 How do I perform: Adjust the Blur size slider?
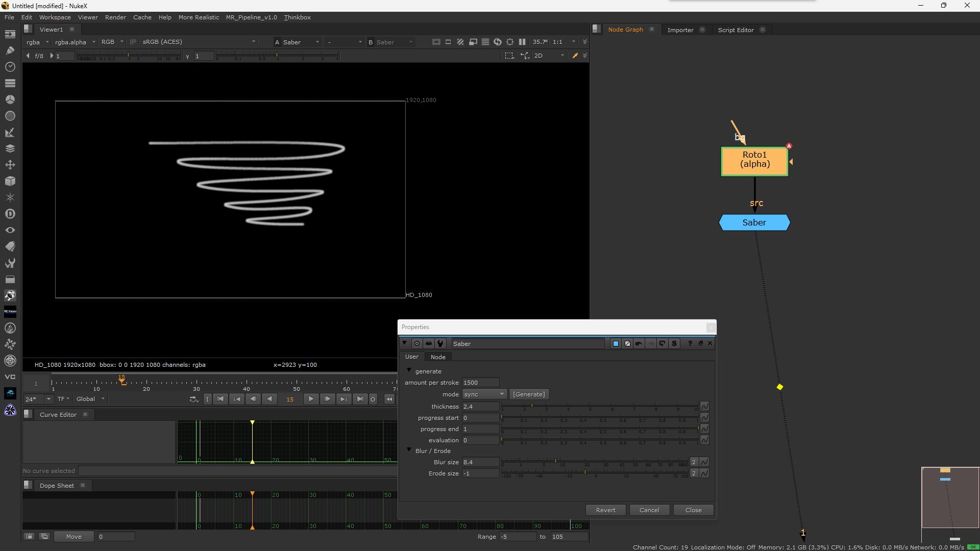(555, 461)
